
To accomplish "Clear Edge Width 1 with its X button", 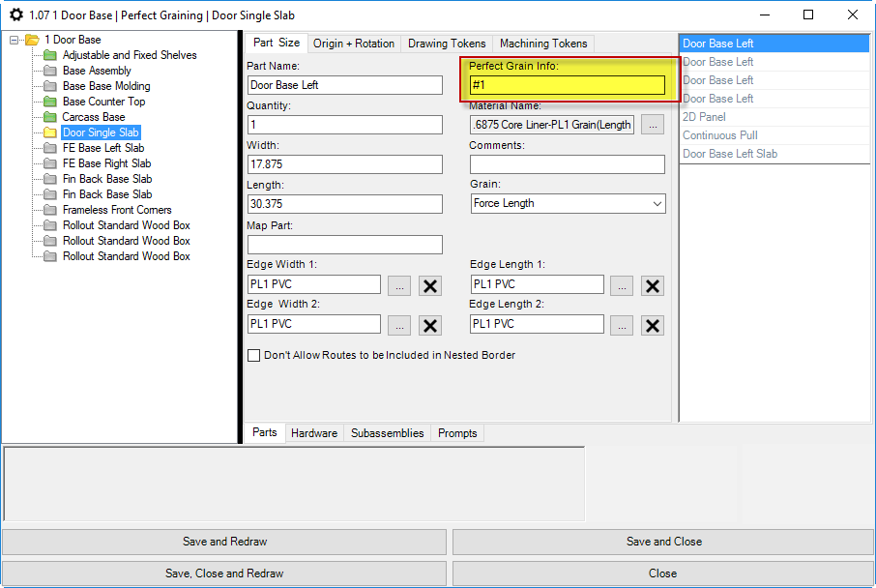I will click(430, 285).
